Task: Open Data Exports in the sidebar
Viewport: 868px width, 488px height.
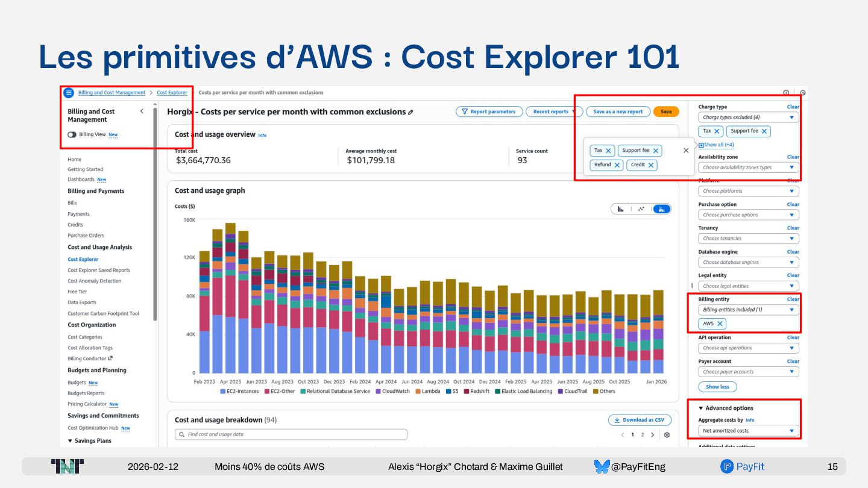Action: pos(82,303)
